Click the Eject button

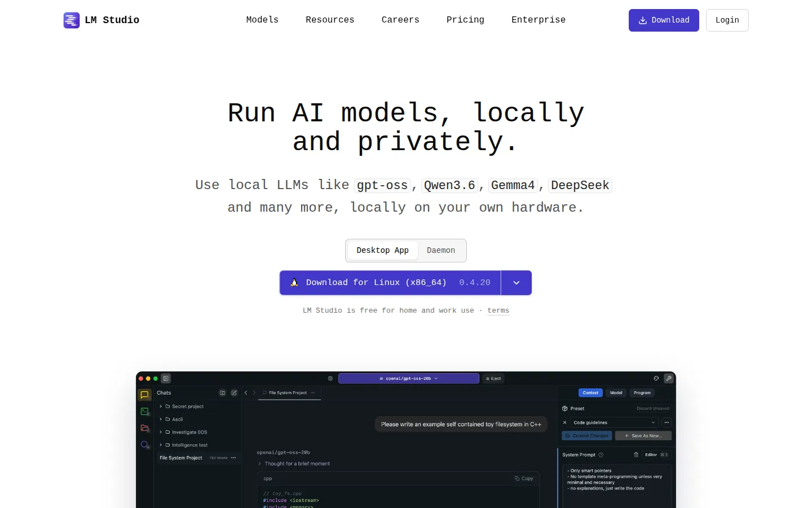(x=493, y=379)
